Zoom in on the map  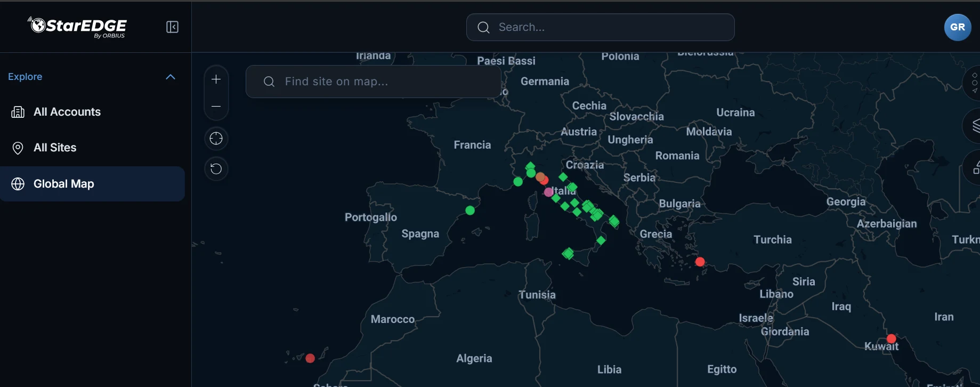click(x=216, y=79)
